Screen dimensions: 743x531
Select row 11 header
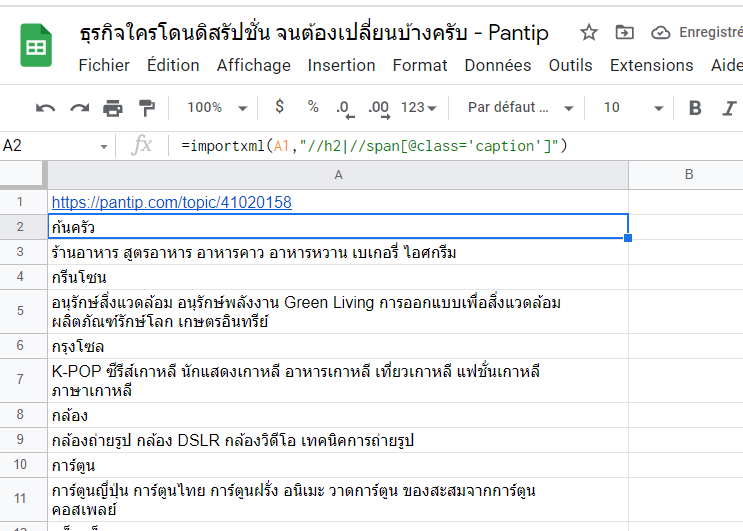(x=23, y=499)
